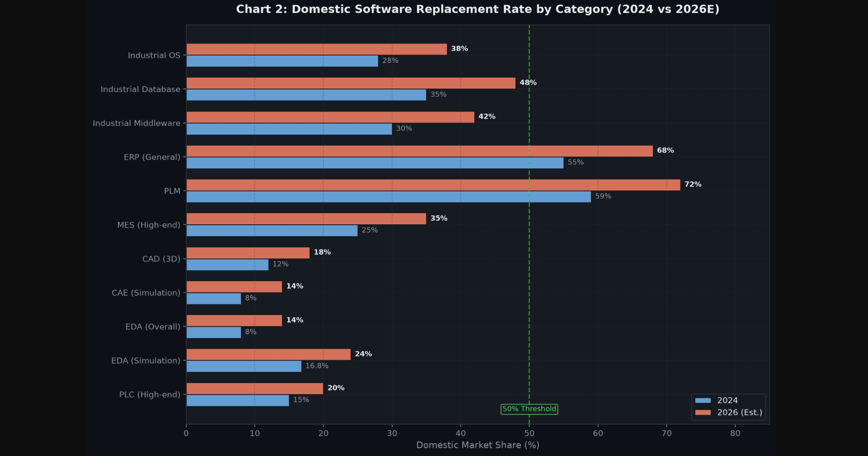
Task: Select the "2024" legend text
Action: pyautogui.click(x=727, y=401)
